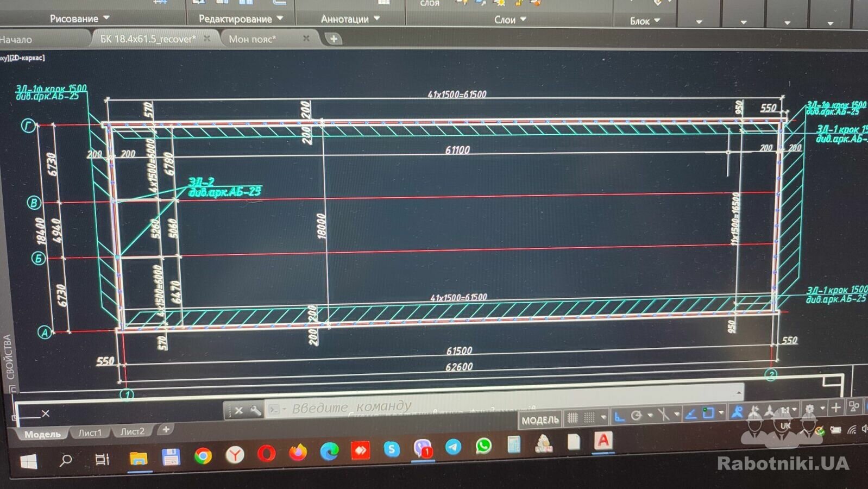The height and width of the screenshot is (489, 868).
Task: Open recent commands prompt icon
Action: point(275,410)
